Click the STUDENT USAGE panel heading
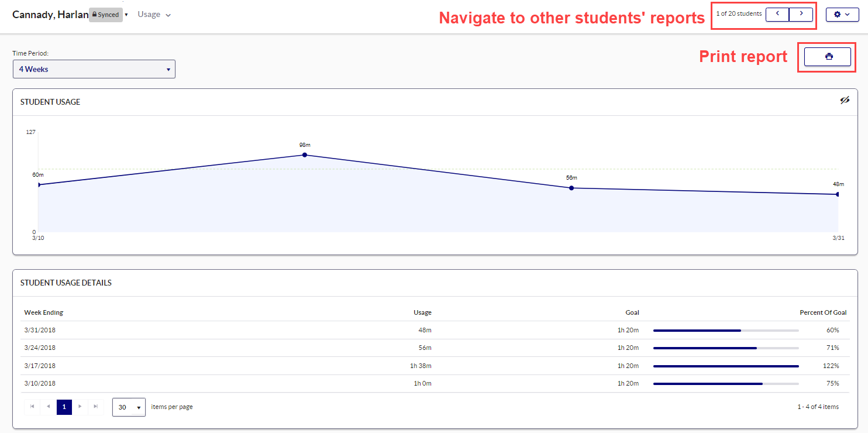Screen dimensions: 868x433 point(50,102)
